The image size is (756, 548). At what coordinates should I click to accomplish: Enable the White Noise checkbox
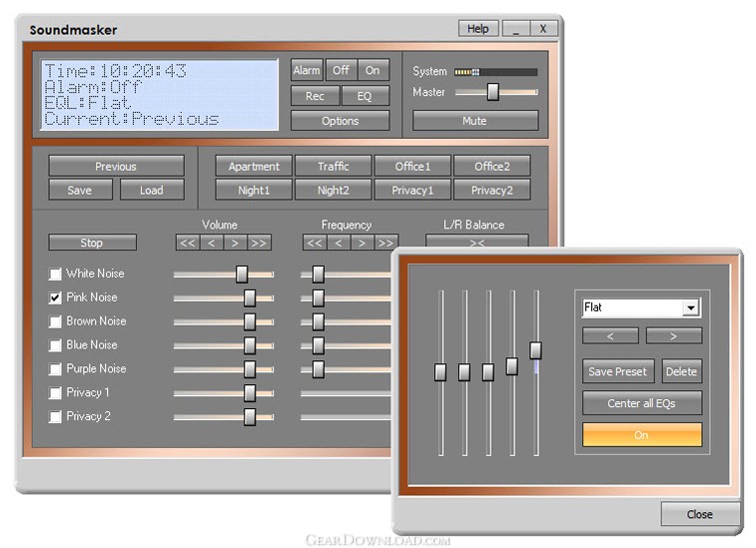pyautogui.click(x=56, y=274)
